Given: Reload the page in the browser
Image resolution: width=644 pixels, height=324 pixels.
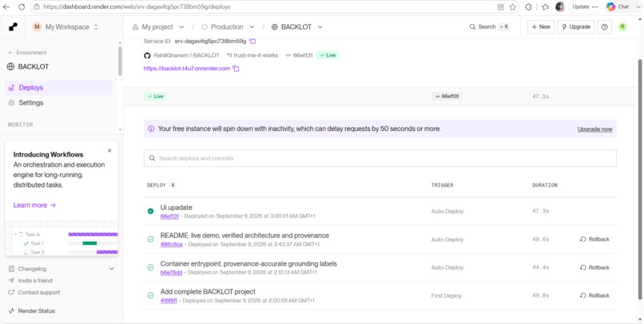Looking at the screenshot, I should point(22,7).
